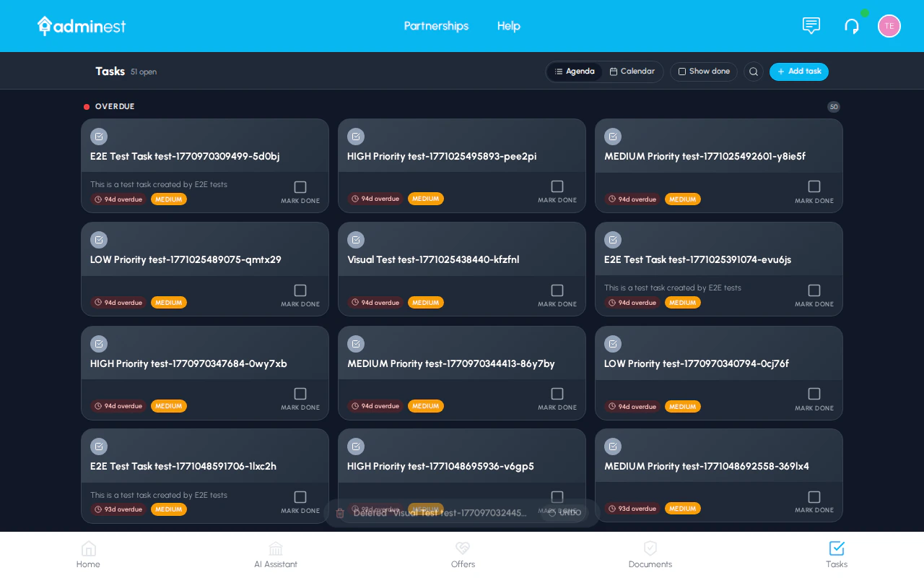The height and width of the screenshot is (578, 924).
Task: Click MEDIUM badge on 0wy7xb task
Action: pyautogui.click(x=169, y=406)
